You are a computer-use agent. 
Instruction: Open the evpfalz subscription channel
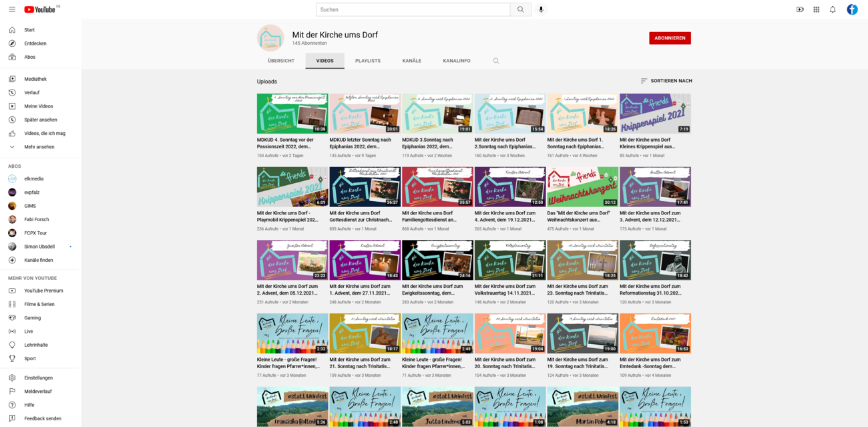pos(31,192)
